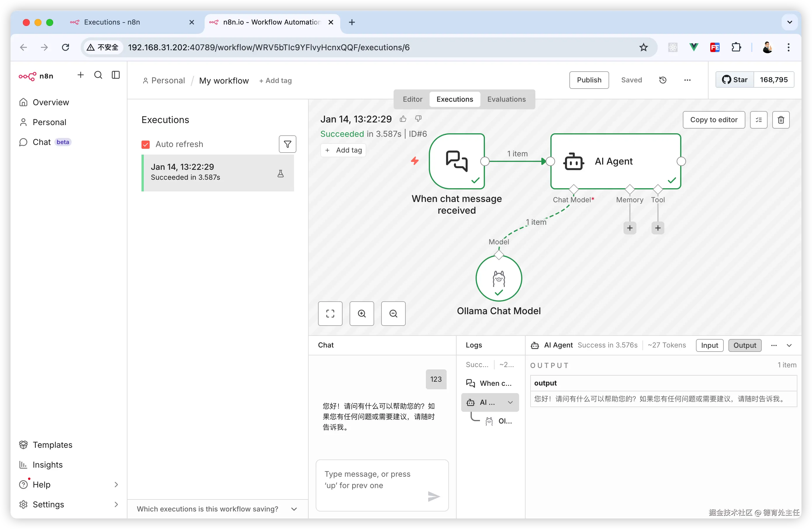Click the thumbs down rating icon

pyautogui.click(x=418, y=118)
